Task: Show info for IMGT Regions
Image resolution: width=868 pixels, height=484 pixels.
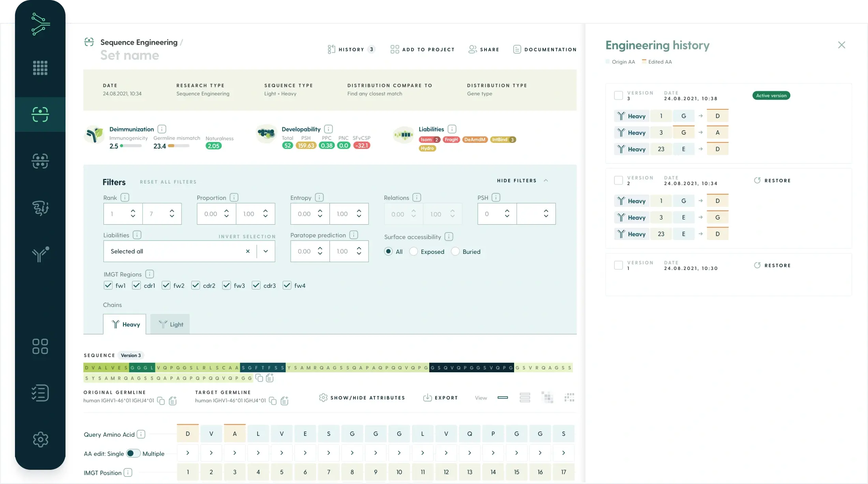Action: click(x=150, y=274)
